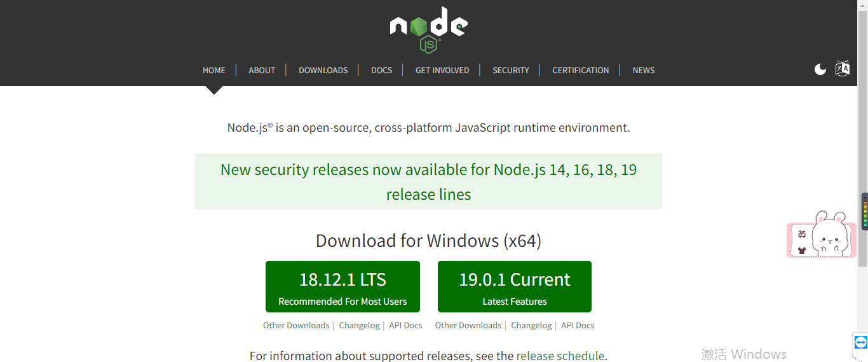
Task: View Changelog for the 19.0.1 Current release
Action: tap(531, 325)
